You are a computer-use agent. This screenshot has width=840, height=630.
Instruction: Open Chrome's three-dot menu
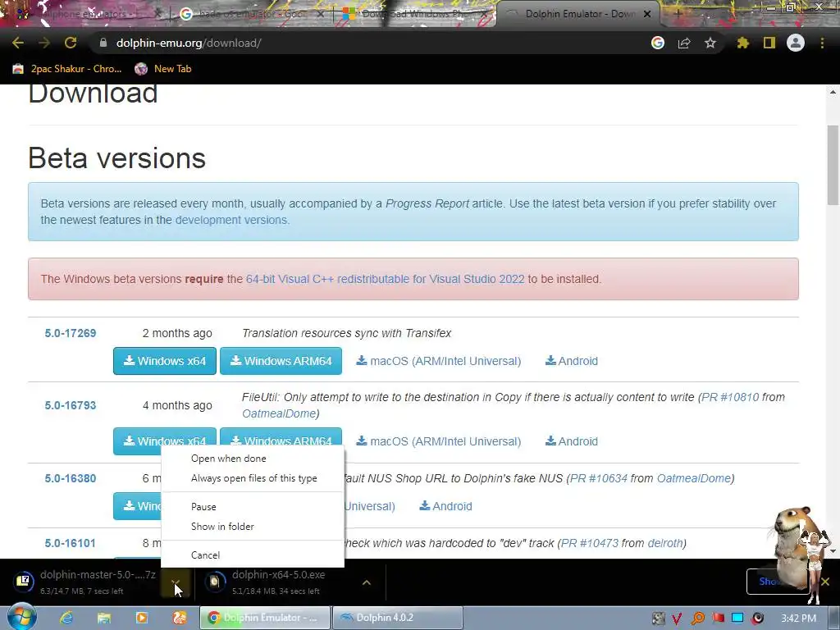[822, 43]
